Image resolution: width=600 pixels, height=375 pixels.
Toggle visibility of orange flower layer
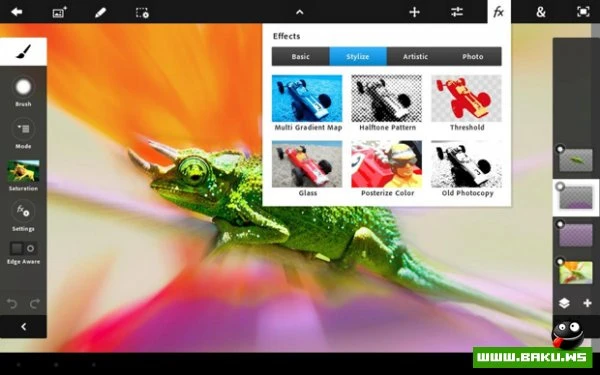[x=560, y=261]
